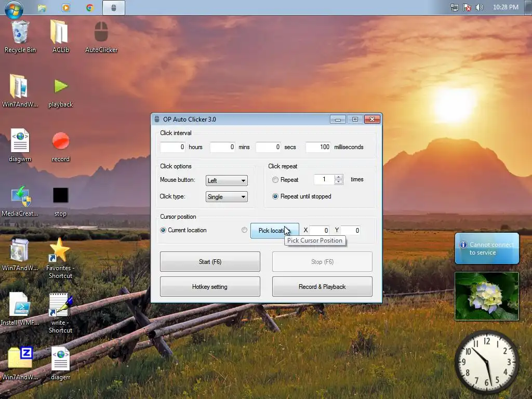Click the Cannot connect to service gadget
Viewport: 532px width, 399px height.
[x=486, y=248]
